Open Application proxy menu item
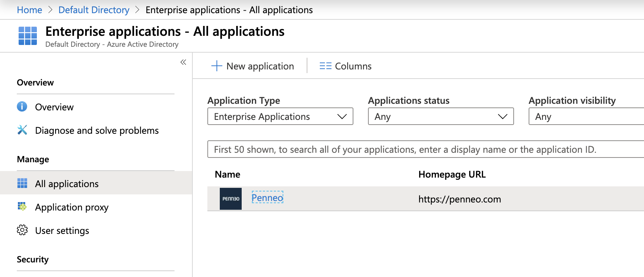This screenshot has height=277, width=644. pyautogui.click(x=72, y=207)
